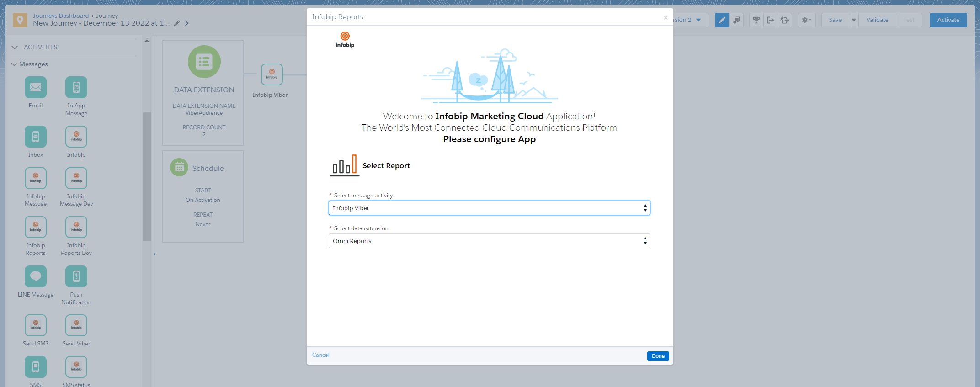Open the journey settings gear menu
Screen dimensions: 980x387
click(806, 20)
